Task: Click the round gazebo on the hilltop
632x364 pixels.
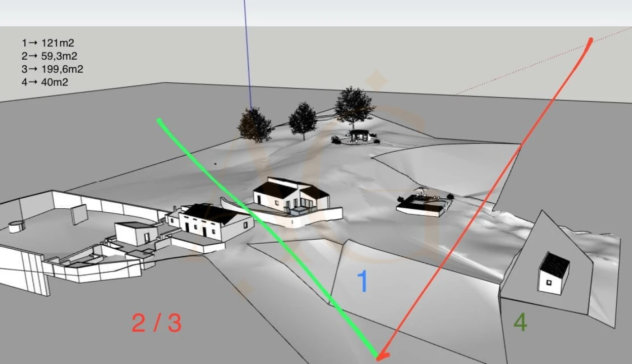Action: (x=357, y=135)
